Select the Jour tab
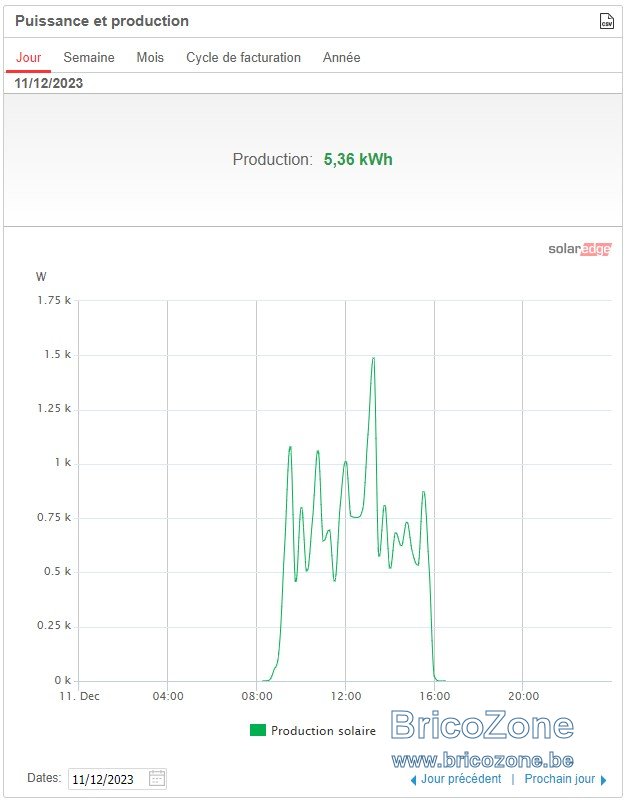Viewport: 627px width, 804px height. click(28, 57)
